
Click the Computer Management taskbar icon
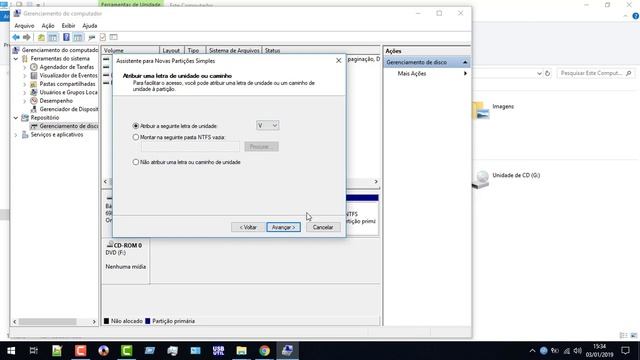[287, 351]
